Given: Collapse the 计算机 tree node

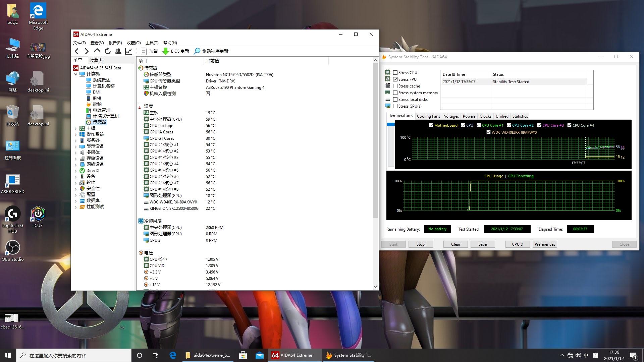Looking at the screenshot, I should pos(76,74).
